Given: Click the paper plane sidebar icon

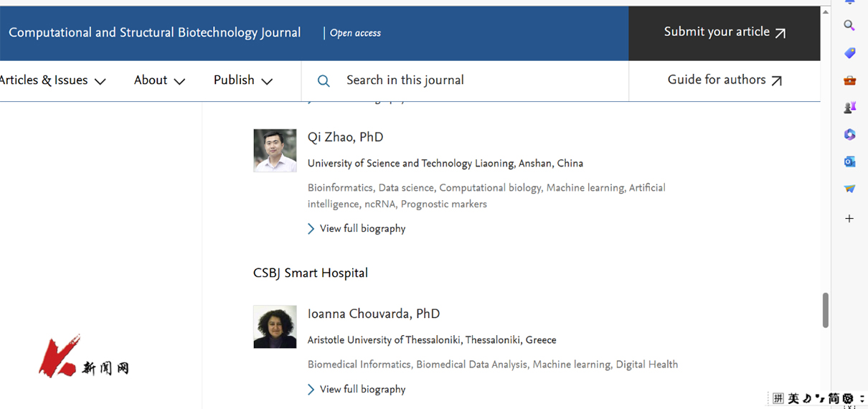Looking at the screenshot, I should point(849,189).
